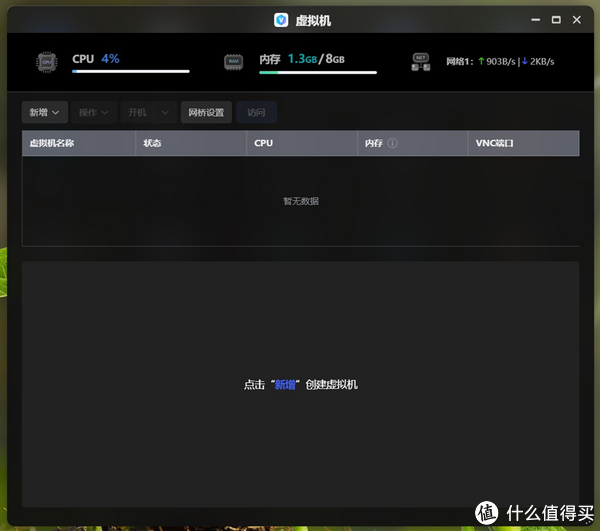Screen dimensions: 600x531
Task: Open the 新增 dropdown
Action: [45, 112]
